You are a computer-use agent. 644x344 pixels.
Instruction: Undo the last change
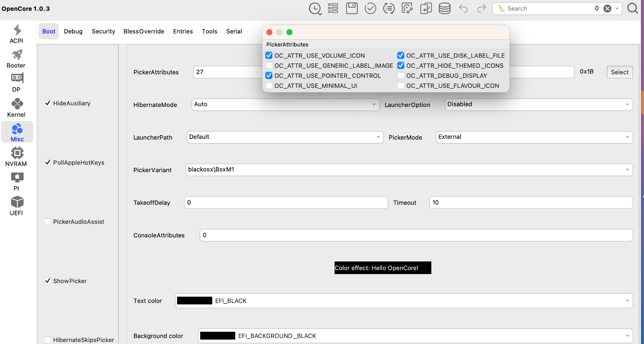coord(463,8)
